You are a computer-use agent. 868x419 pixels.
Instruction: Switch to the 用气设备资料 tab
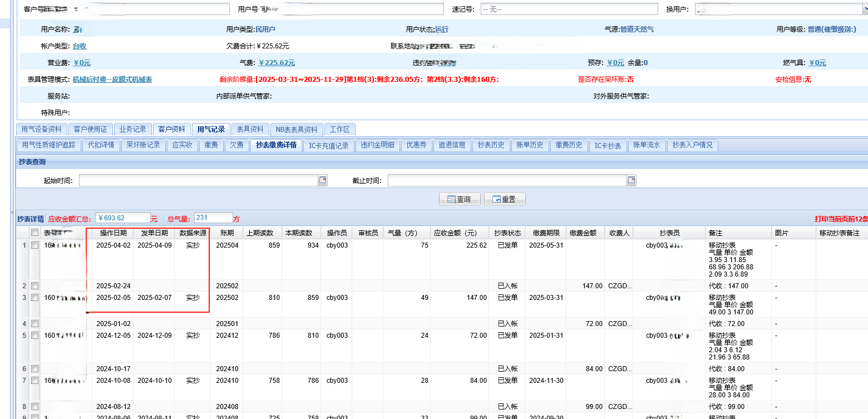[x=42, y=129]
